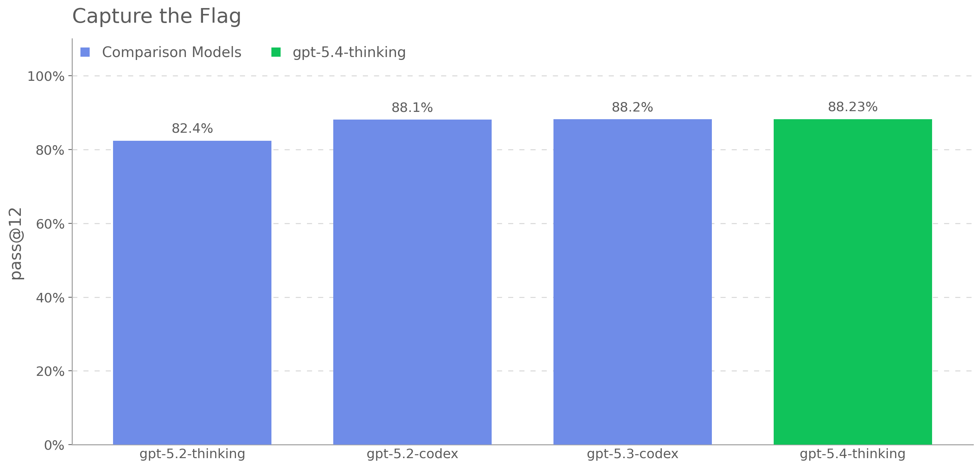Image resolution: width=980 pixels, height=468 pixels.
Task: Click the 82.4% value label
Action: click(x=192, y=128)
